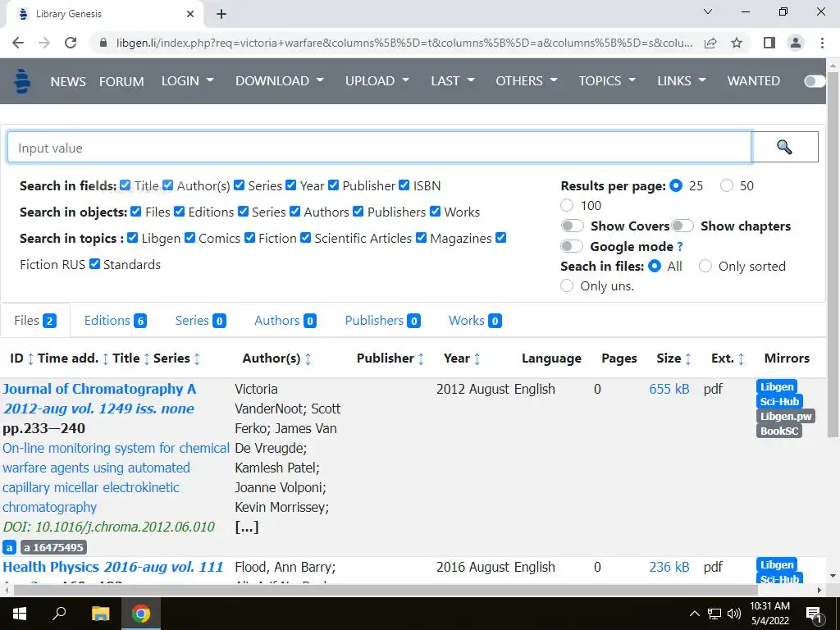Open the tab search chevron in title bar
Viewport: 840px width, 630px height.
pos(708,11)
